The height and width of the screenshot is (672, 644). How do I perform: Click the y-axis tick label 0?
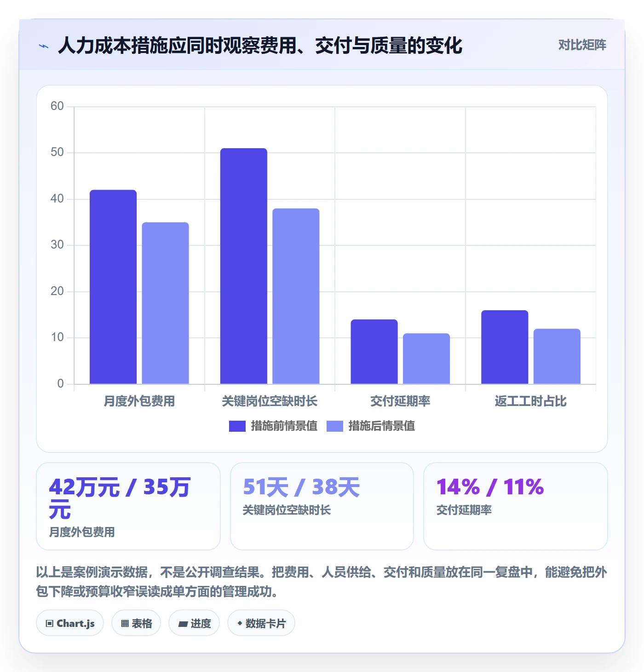click(x=60, y=384)
